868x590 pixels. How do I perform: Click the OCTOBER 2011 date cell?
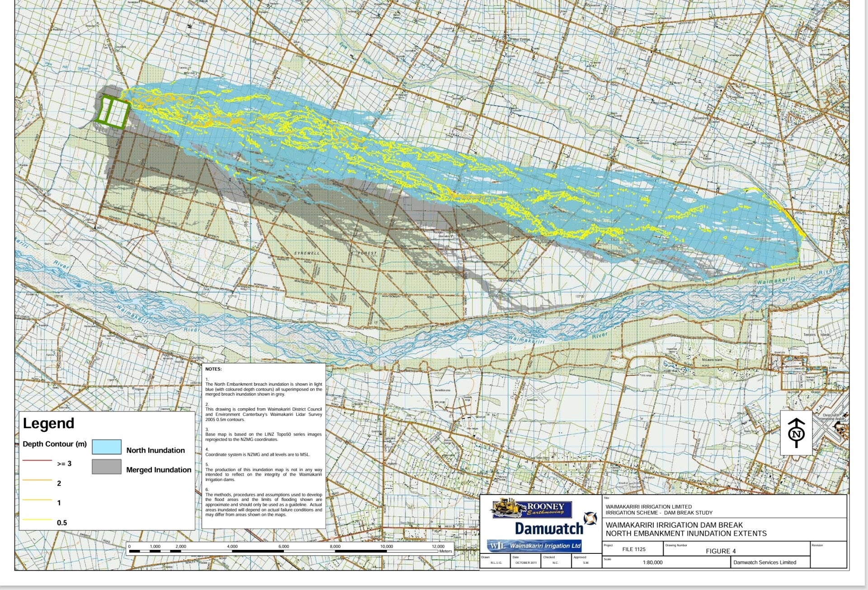[x=526, y=563]
